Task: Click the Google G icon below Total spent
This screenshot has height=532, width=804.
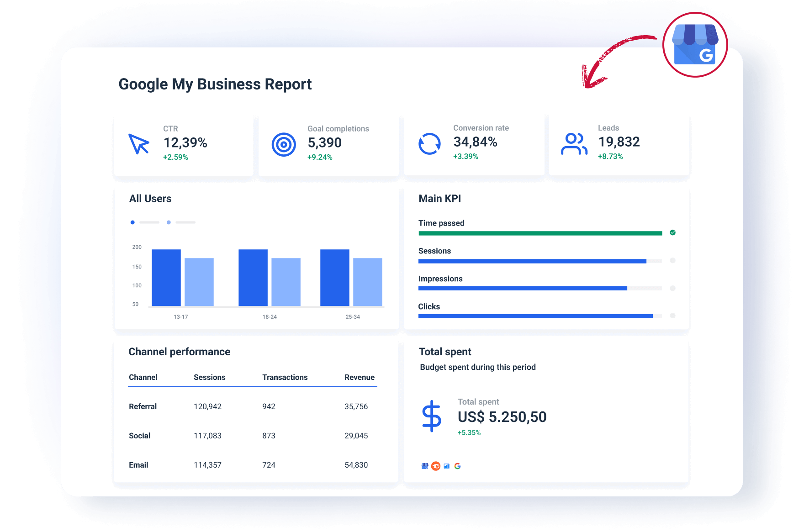Action: (x=457, y=466)
